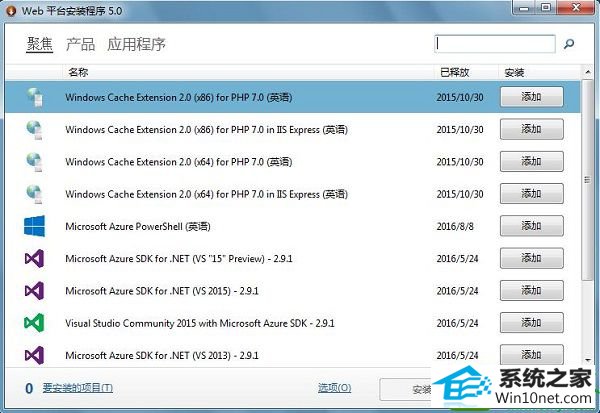Viewport: 600px width, 413px height.
Task: Add Azure SDK for .NET VS 2013
Action: pos(532,355)
